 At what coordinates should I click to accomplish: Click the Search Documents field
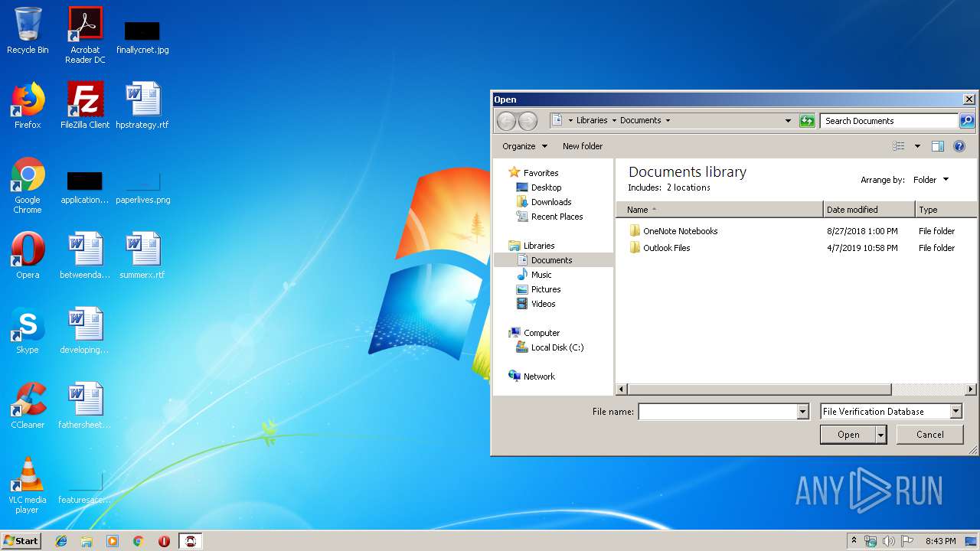click(889, 121)
